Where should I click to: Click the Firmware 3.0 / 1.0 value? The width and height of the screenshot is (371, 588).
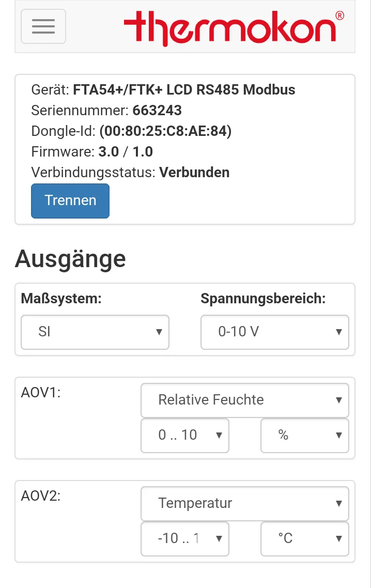tap(126, 152)
